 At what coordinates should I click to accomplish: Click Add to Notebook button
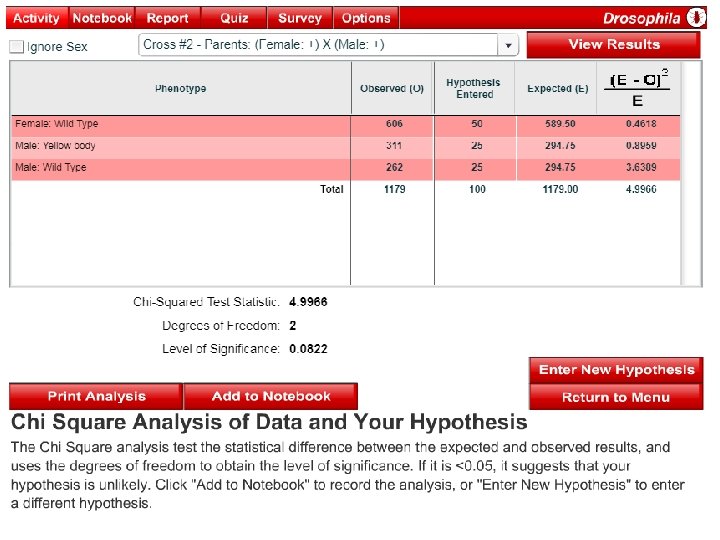(x=271, y=396)
